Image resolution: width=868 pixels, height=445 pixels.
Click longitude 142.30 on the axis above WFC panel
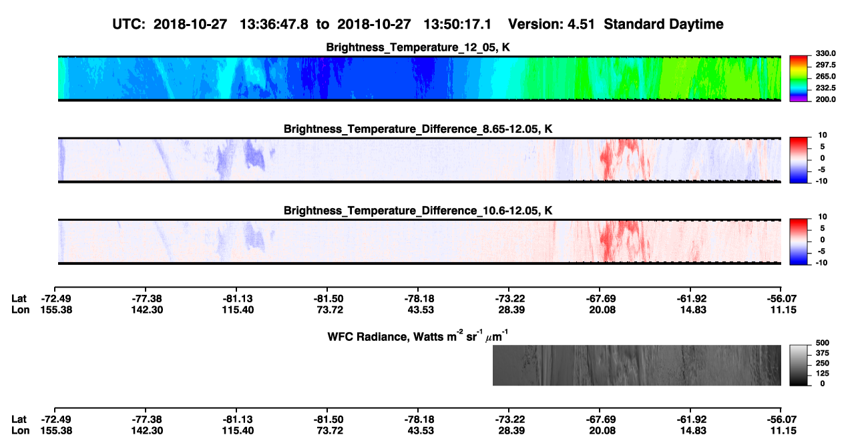[x=146, y=310]
